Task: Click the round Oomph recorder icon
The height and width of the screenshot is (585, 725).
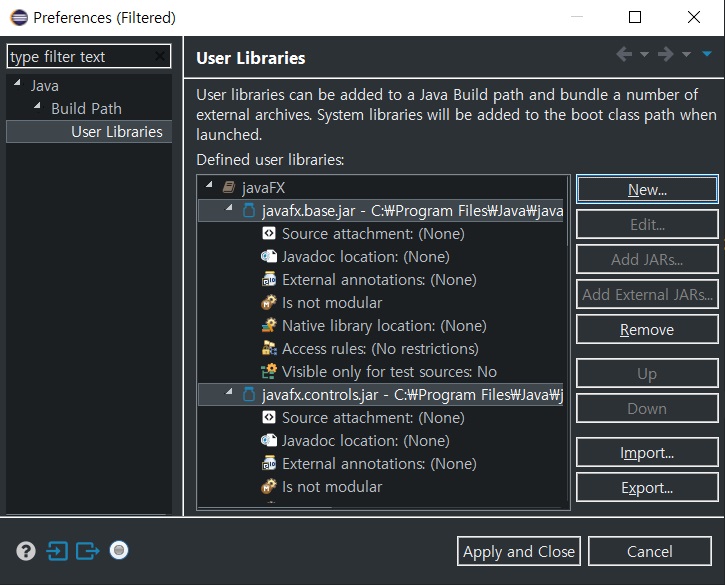Action: [119, 550]
